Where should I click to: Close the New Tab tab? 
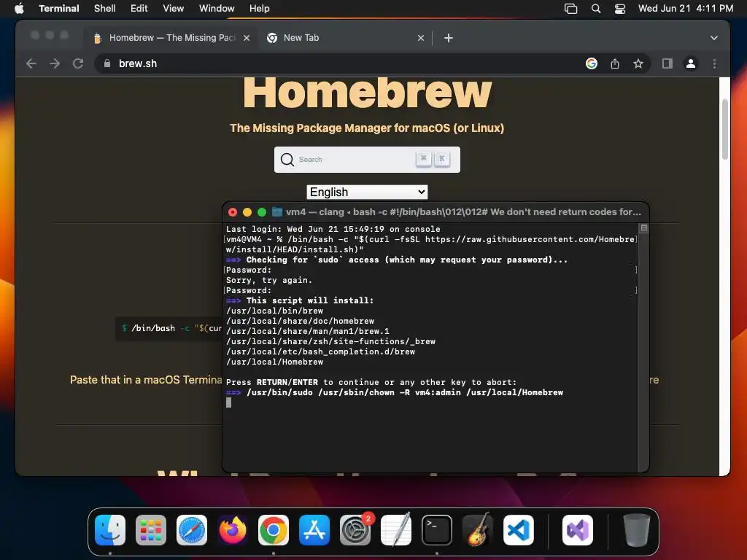[x=421, y=38]
